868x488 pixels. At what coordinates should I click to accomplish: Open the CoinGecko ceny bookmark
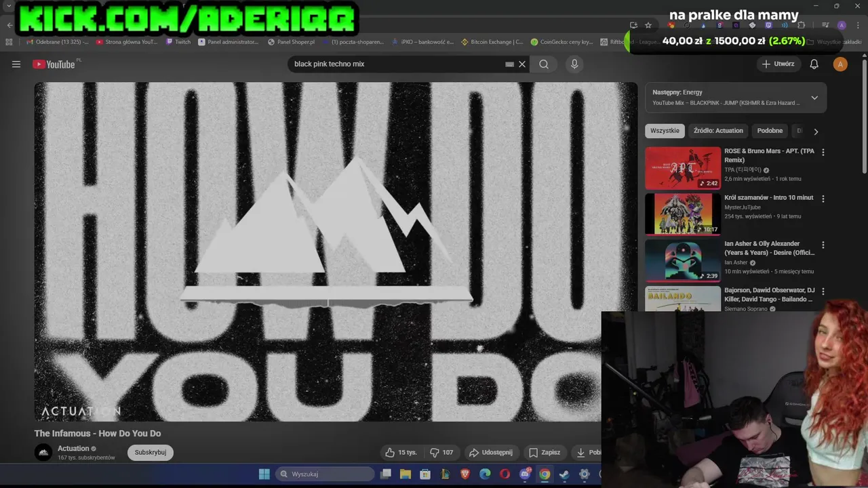pyautogui.click(x=562, y=42)
